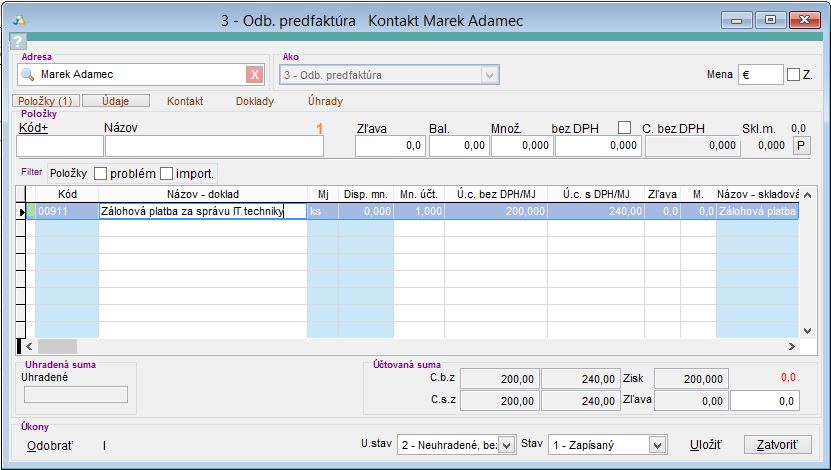This screenshot has height=470, width=831.
Task: Open the Úhrady tab
Action: (x=325, y=101)
